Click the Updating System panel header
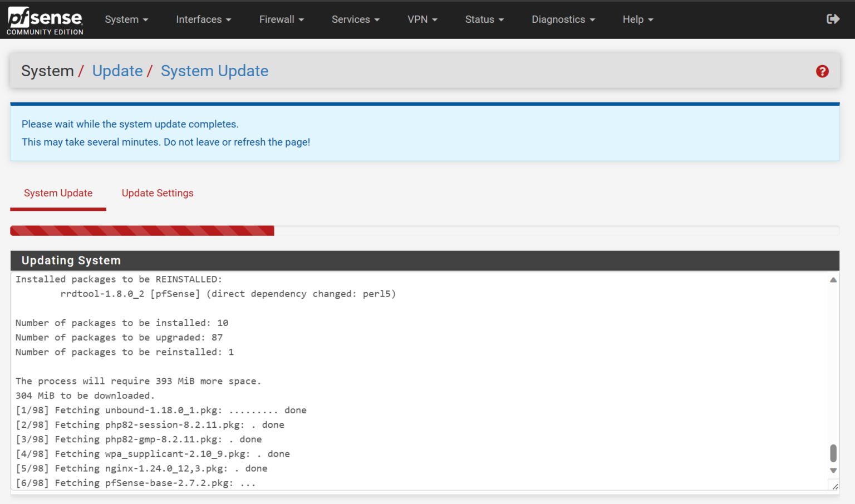 71,260
